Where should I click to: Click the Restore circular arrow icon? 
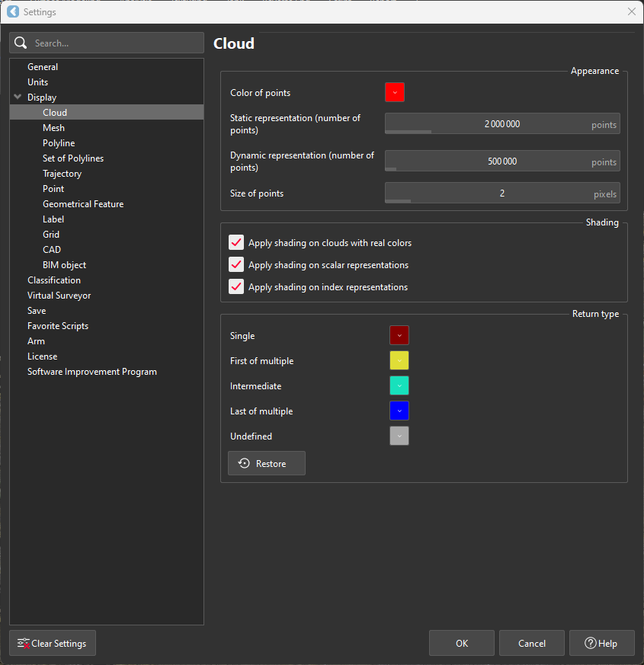click(244, 464)
